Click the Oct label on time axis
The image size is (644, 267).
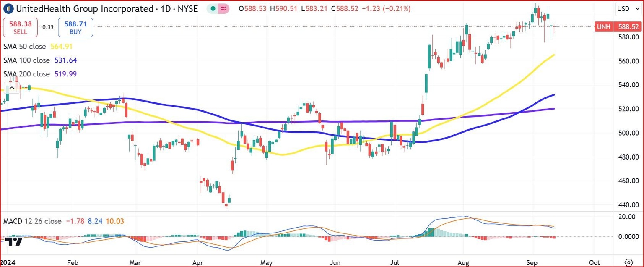click(x=594, y=262)
